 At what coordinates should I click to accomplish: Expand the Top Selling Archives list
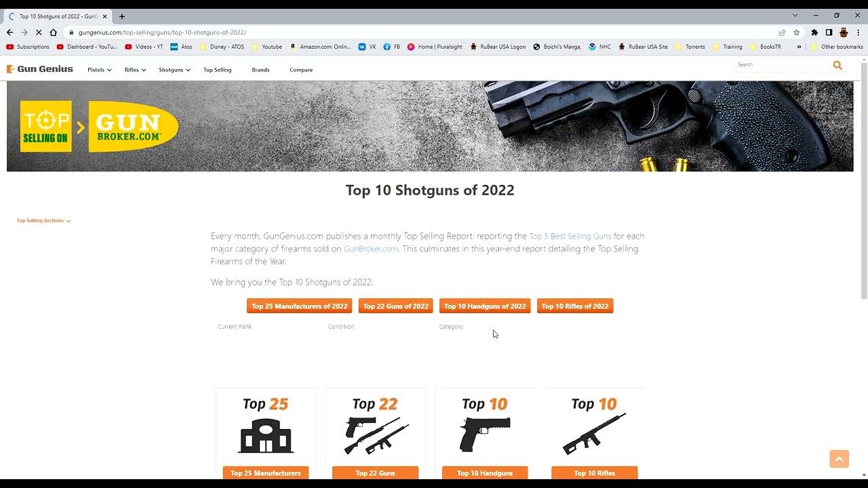[x=43, y=220]
